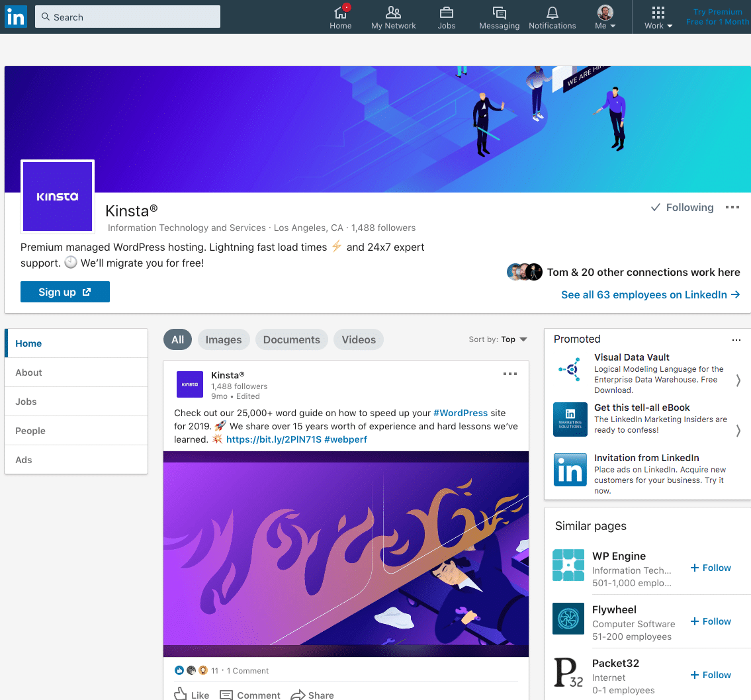Open the post options ellipsis menu

[510, 374]
